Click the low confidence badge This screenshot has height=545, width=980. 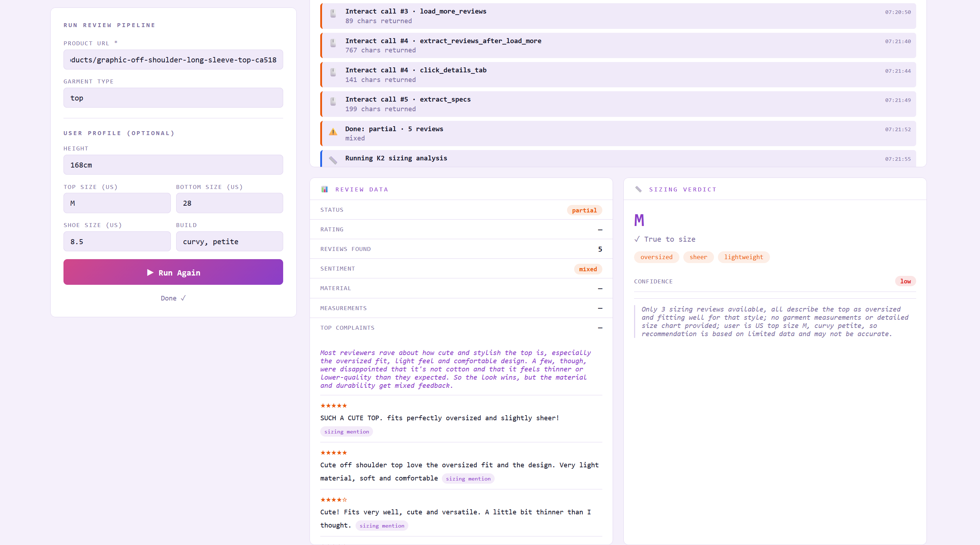tap(905, 281)
